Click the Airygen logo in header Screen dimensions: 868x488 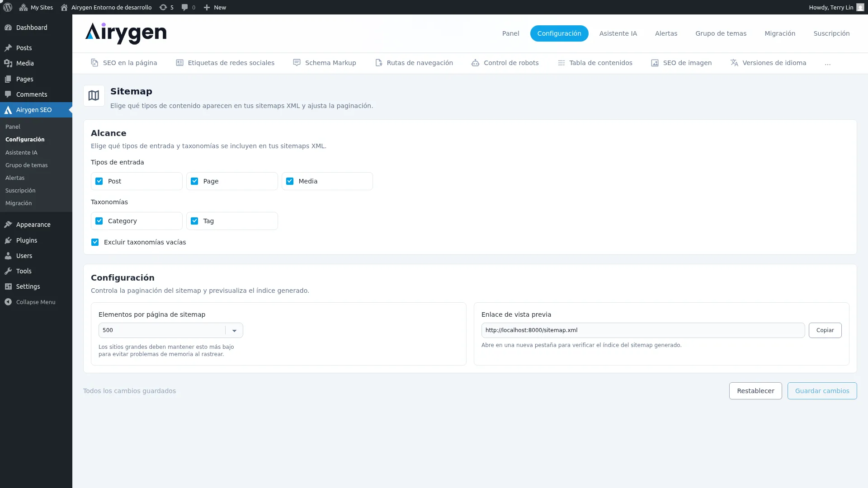click(x=126, y=33)
